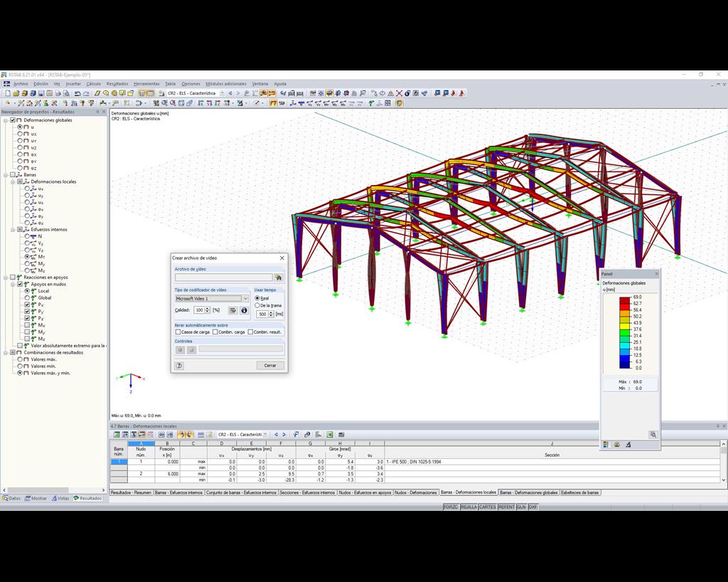Click the blue info icon in video dialog
Screen dimensions: 728x582
pos(245,310)
